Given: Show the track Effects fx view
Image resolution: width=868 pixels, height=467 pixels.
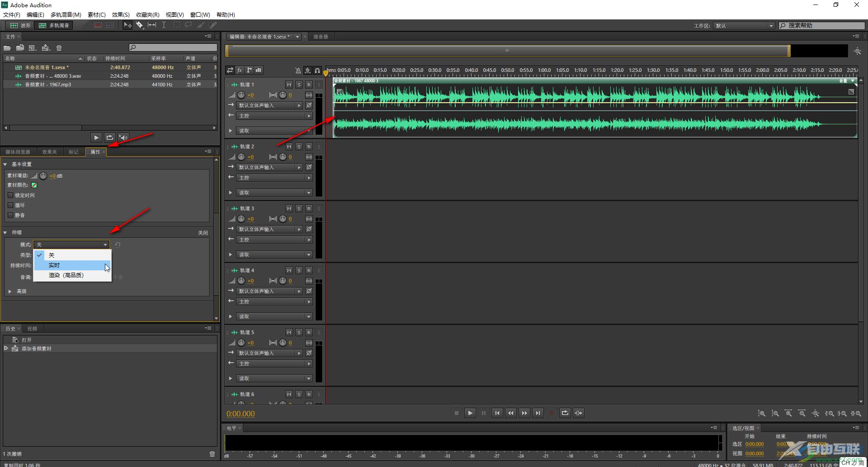Looking at the screenshot, I should click(x=240, y=70).
